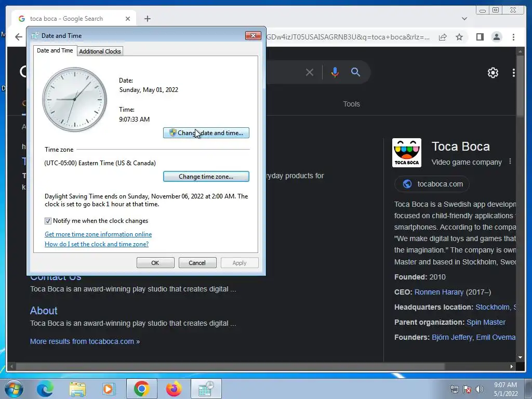
Task: Select the Date and Time tab
Action: tap(55, 50)
